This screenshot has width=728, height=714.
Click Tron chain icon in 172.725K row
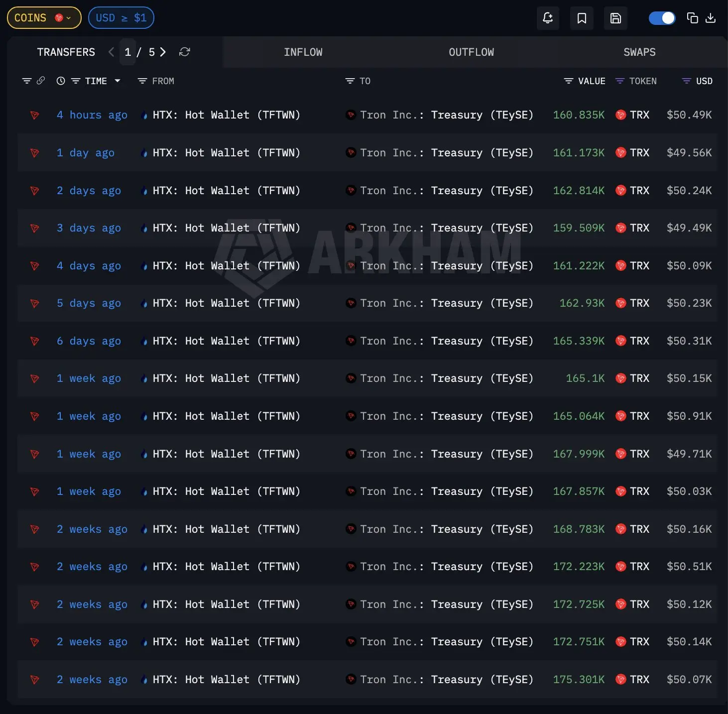click(x=35, y=604)
